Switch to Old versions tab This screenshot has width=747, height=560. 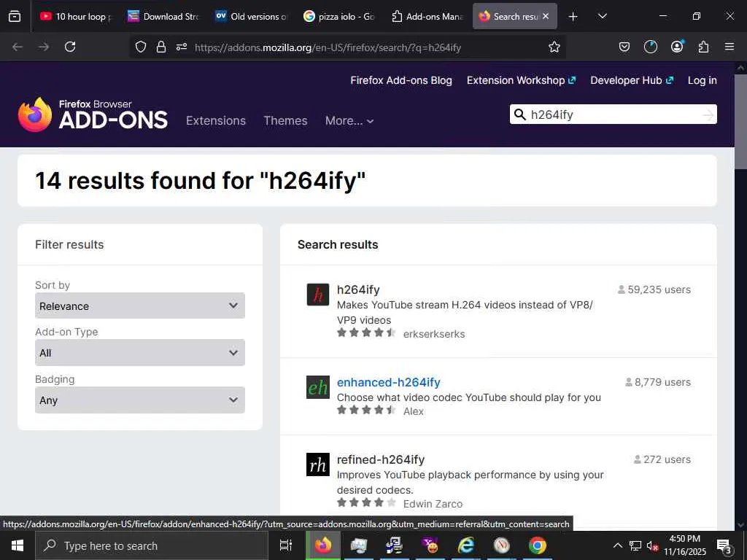(251, 17)
